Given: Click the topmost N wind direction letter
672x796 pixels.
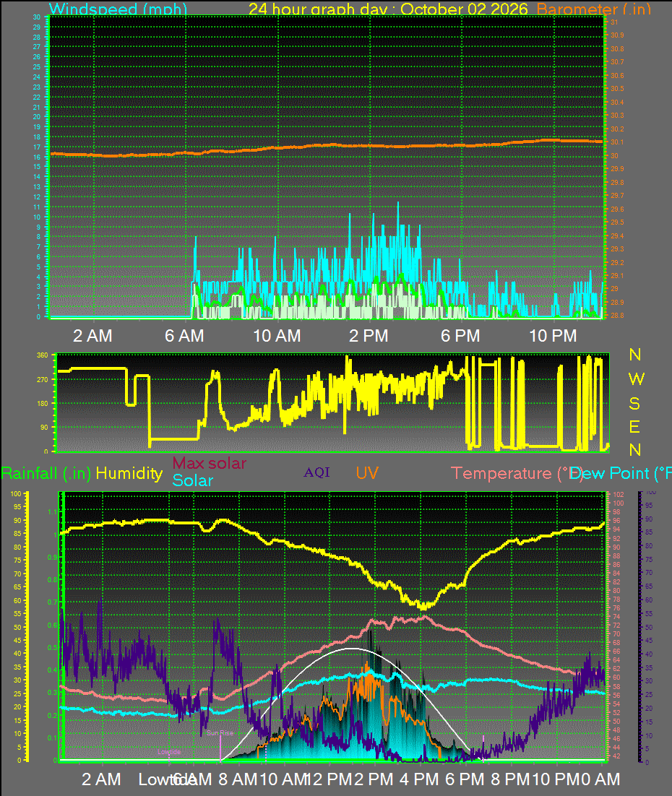Looking at the screenshot, I should [x=635, y=355].
